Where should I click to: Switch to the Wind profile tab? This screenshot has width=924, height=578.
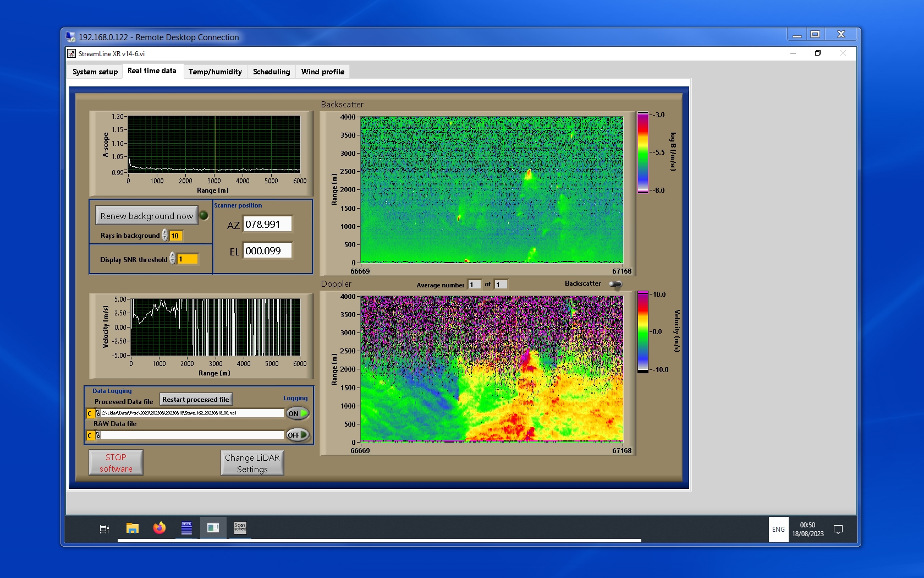click(322, 72)
